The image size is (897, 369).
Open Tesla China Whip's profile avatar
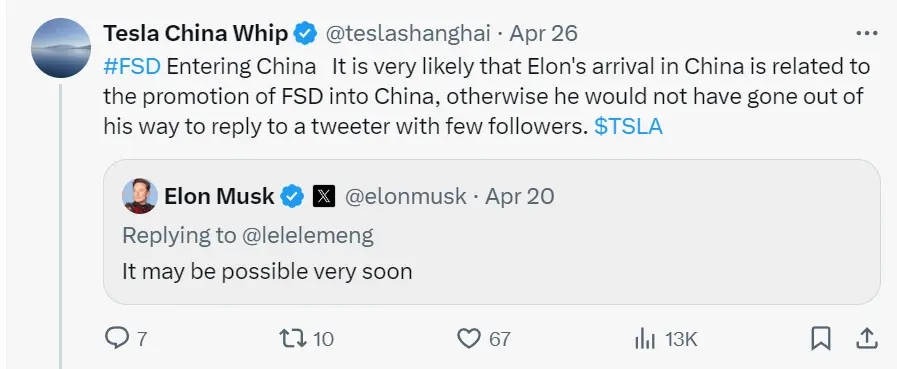[61, 47]
